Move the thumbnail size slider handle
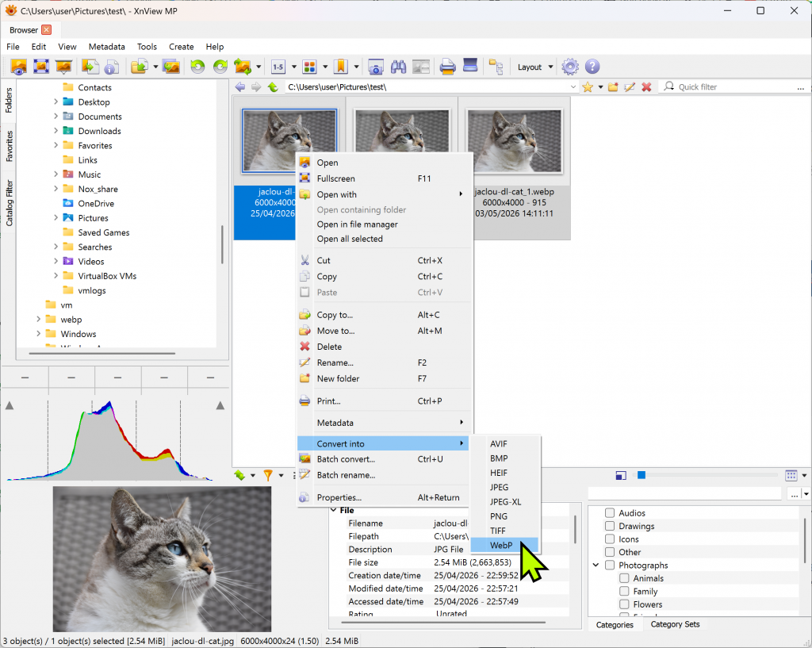This screenshot has height=648, width=812. [x=642, y=475]
